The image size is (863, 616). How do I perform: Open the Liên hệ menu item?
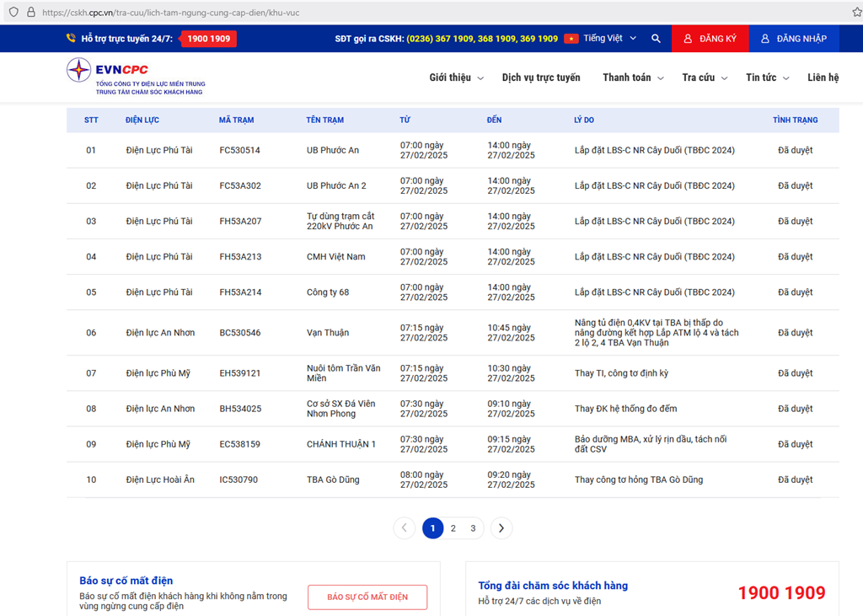(823, 78)
